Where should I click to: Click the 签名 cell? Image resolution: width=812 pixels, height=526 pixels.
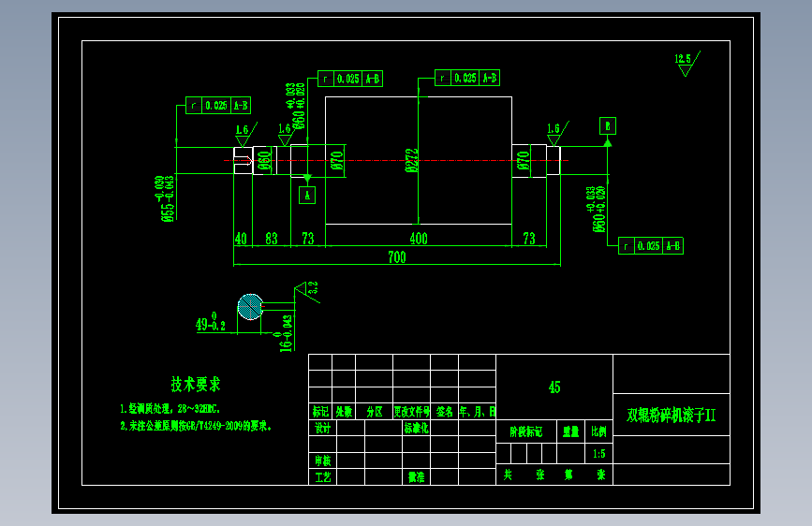pos(444,412)
